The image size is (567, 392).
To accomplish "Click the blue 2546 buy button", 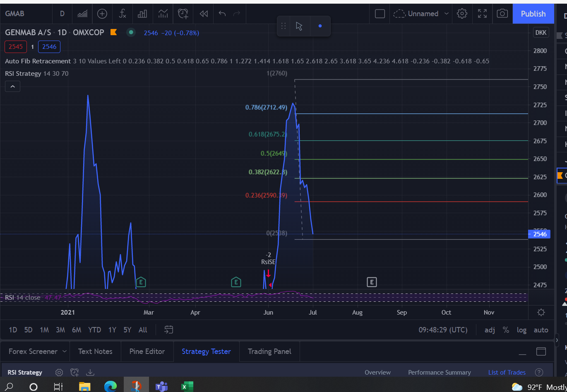I will (49, 47).
